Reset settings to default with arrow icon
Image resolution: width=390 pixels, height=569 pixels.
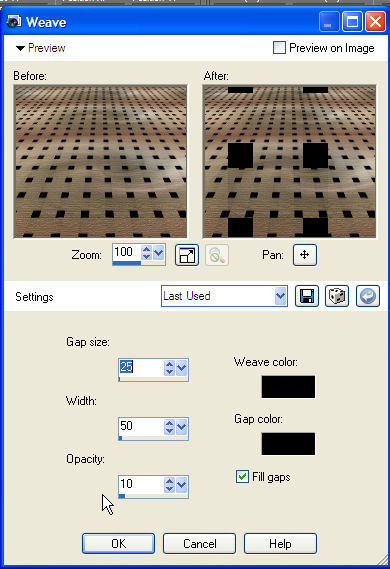click(368, 296)
